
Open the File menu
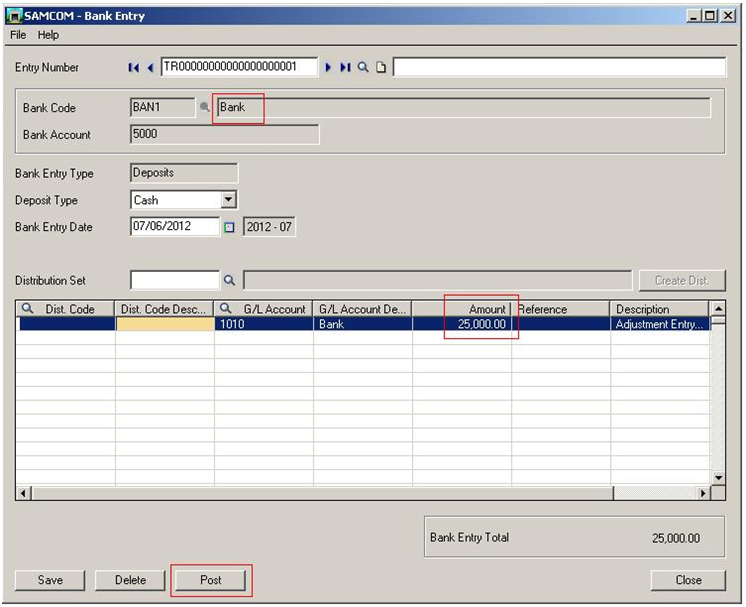(x=18, y=35)
